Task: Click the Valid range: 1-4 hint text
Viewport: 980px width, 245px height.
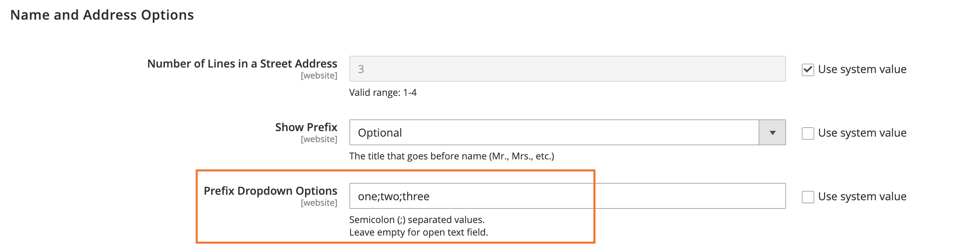Action: pos(385,93)
